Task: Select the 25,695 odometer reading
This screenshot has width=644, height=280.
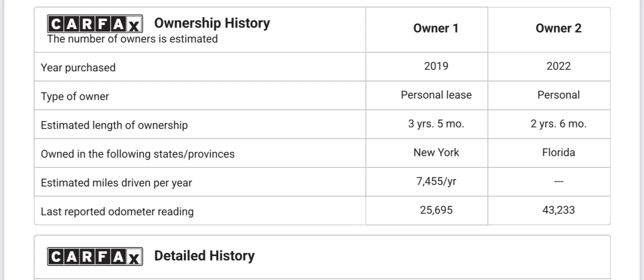Action: pos(436,210)
